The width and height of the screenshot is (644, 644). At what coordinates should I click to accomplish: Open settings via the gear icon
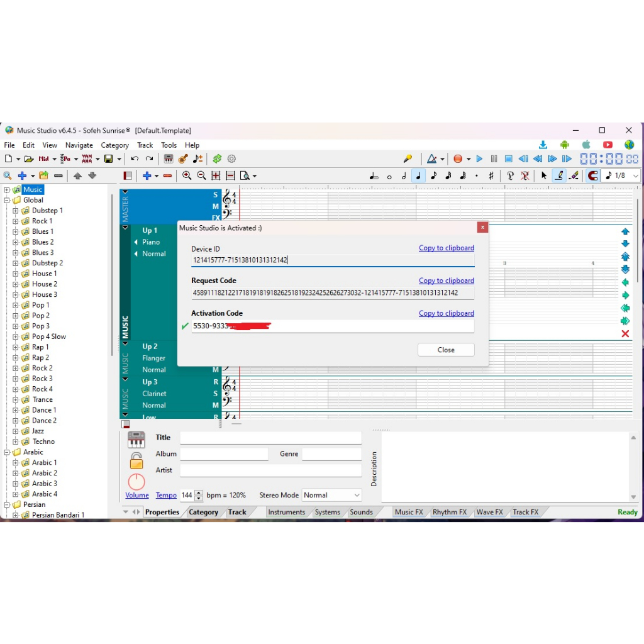pyautogui.click(x=231, y=159)
